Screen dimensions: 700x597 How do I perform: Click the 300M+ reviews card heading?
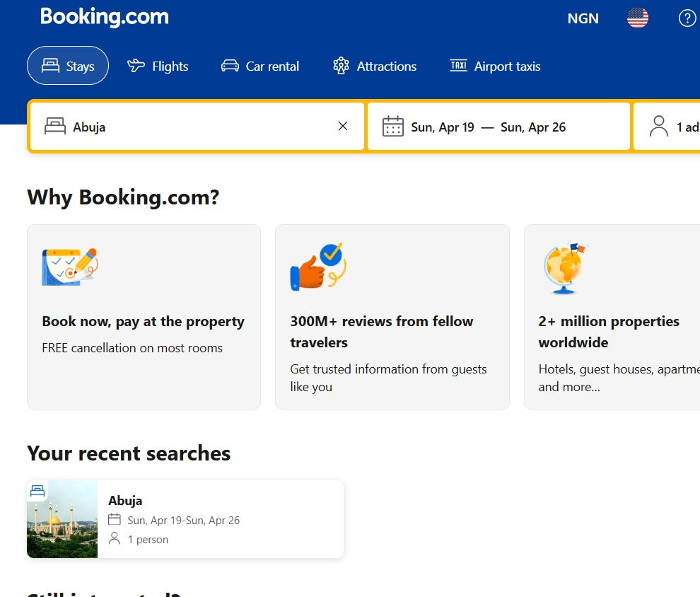coord(382,332)
